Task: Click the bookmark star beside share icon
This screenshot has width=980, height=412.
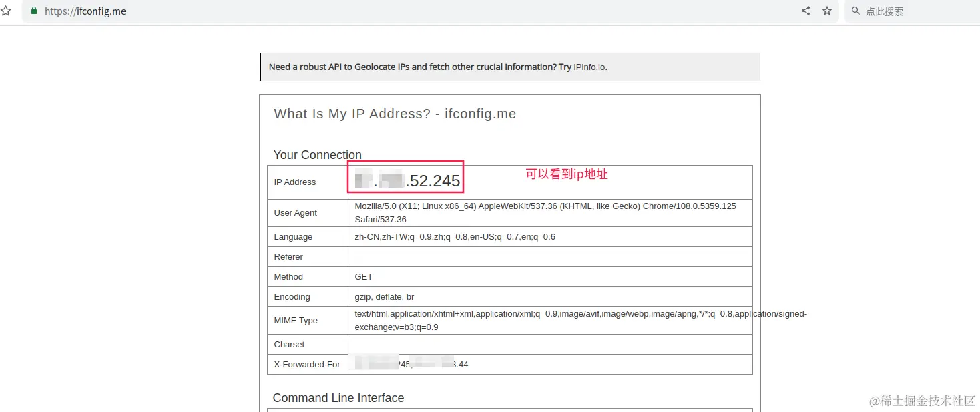Action: 827,11
